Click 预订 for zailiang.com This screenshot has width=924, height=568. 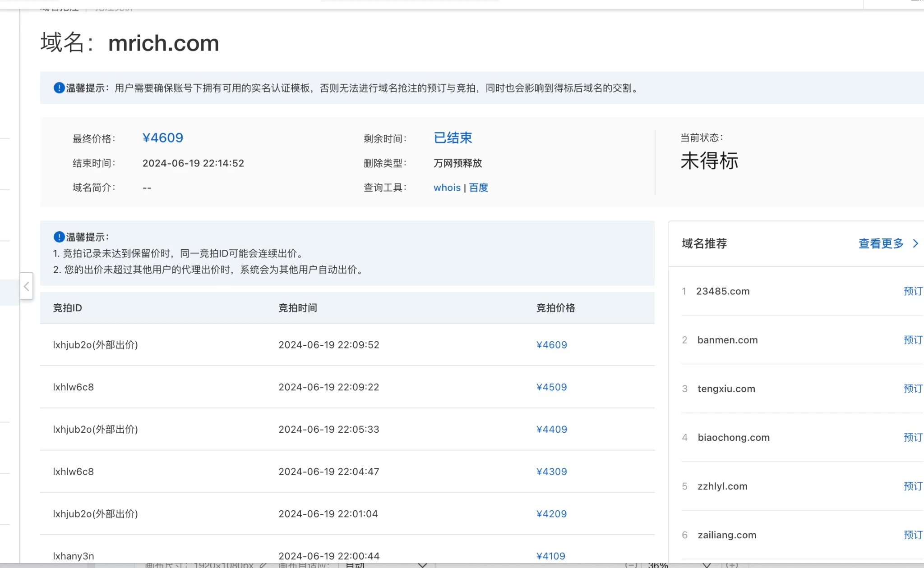pyautogui.click(x=913, y=535)
